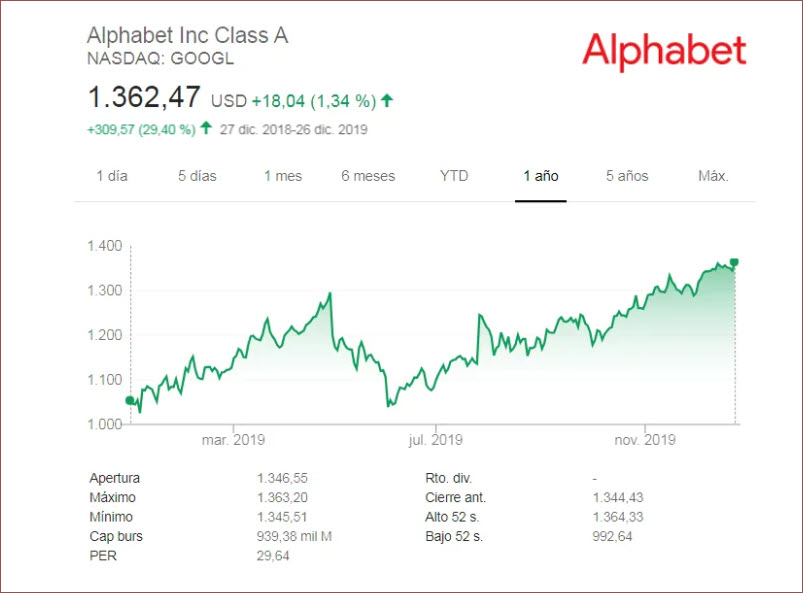Click green up arrow beside 1,34 %
This screenshot has height=593, width=803.
387,101
